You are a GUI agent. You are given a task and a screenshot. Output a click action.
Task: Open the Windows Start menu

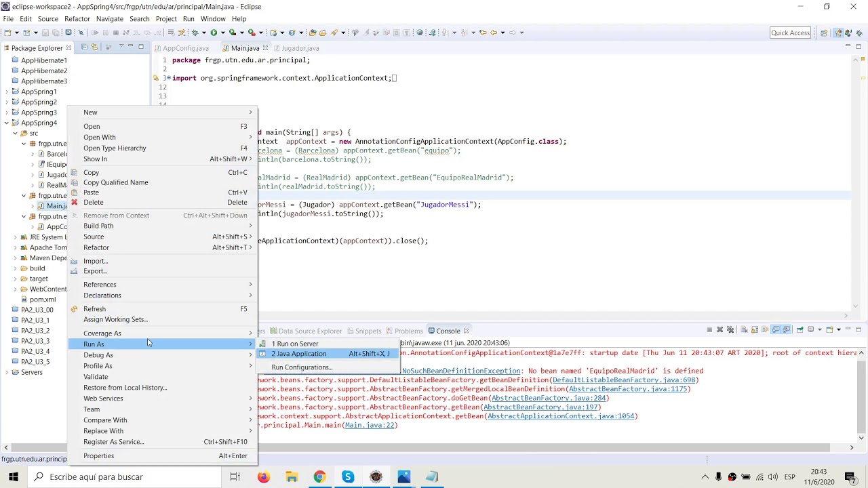pyautogui.click(x=15, y=476)
